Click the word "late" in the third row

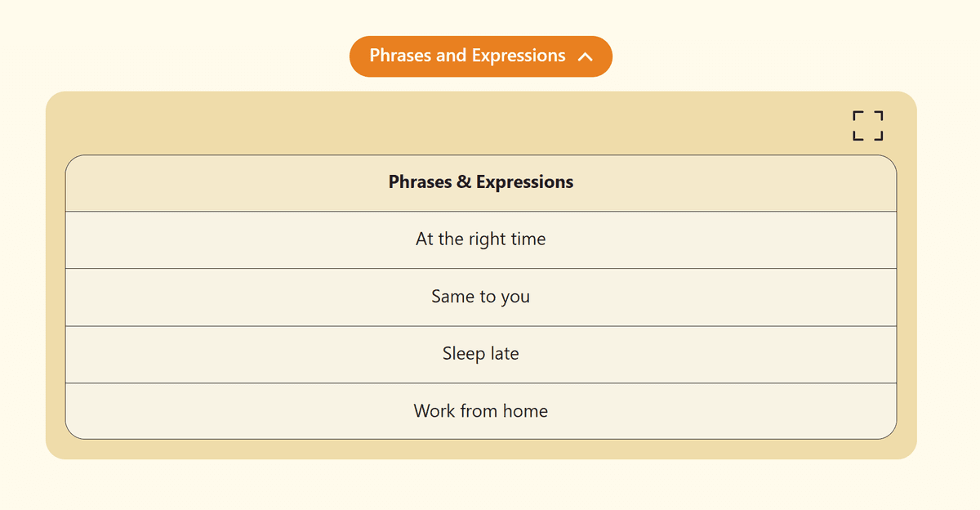pos(505,354)
